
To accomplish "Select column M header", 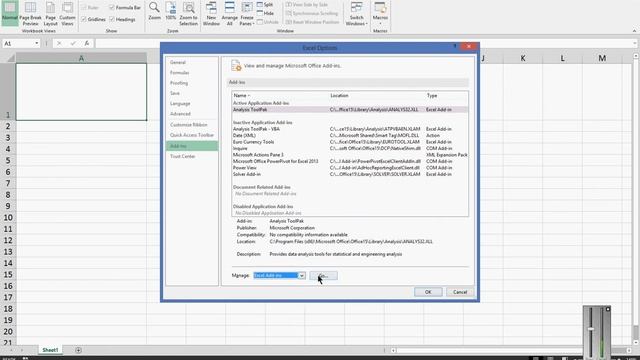I will click(x=602, y=58).
